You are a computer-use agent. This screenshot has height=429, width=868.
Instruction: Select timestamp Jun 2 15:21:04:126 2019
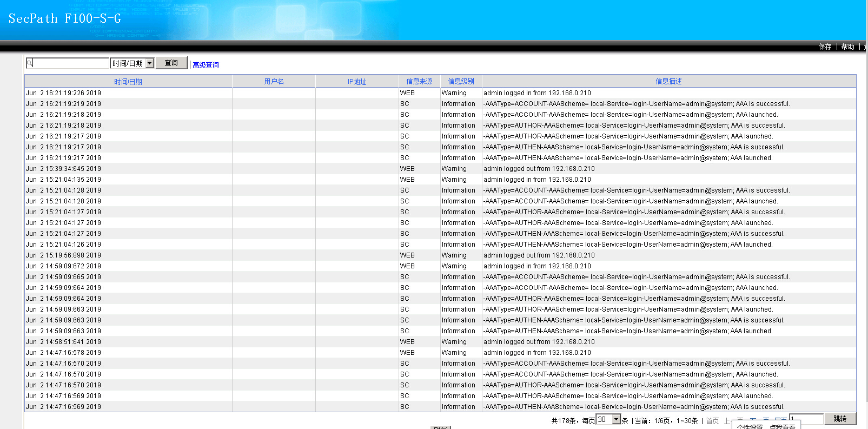click(63, 245)
